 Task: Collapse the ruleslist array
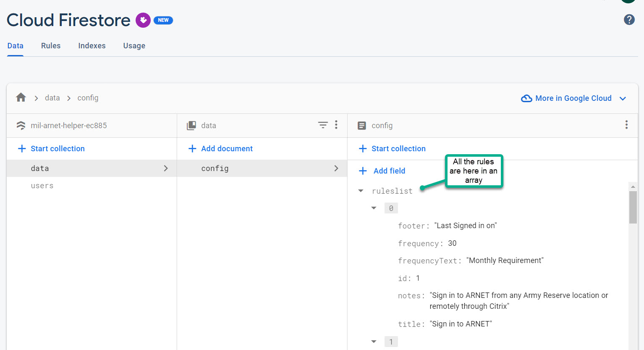tap(361, 191)
